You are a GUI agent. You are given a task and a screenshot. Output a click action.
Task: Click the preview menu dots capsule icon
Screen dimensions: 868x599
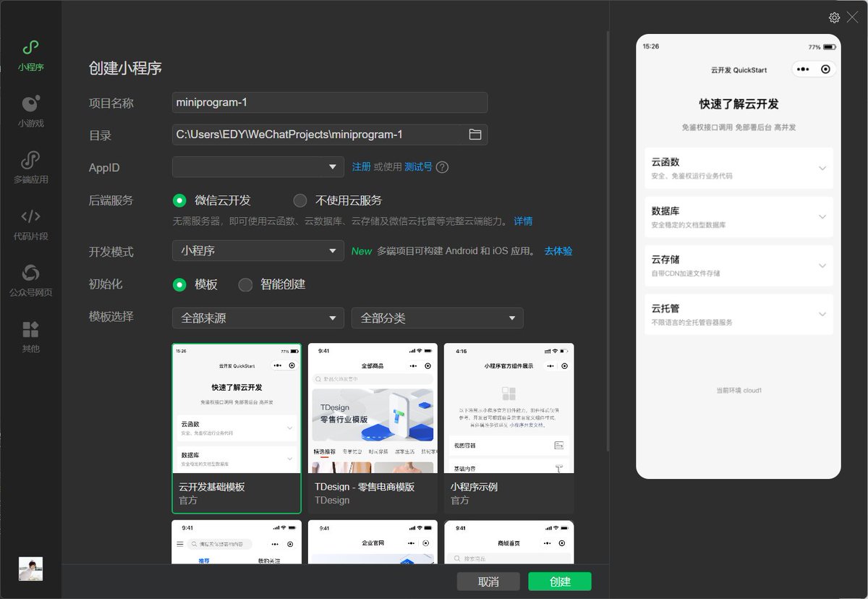pos(802,69)
